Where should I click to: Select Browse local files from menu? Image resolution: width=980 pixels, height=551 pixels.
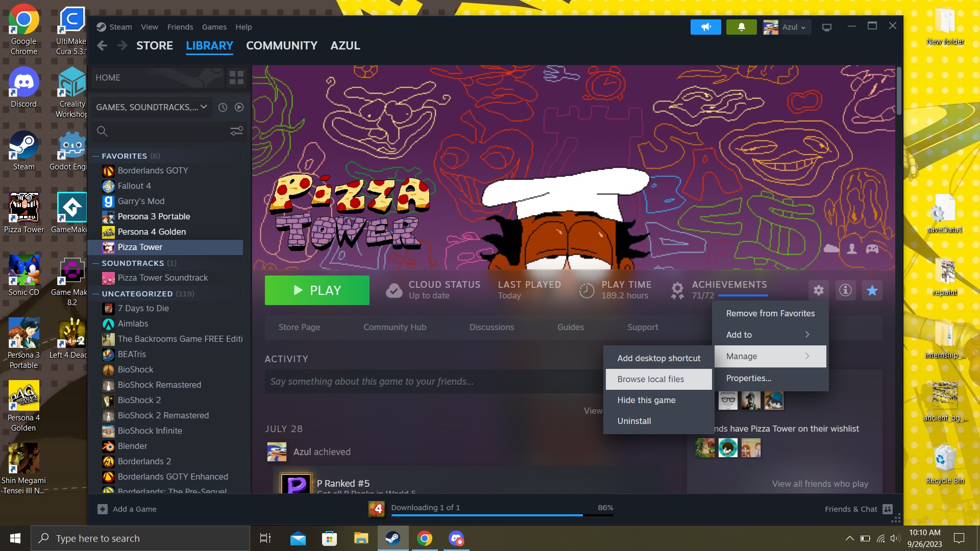click(650, 379)
